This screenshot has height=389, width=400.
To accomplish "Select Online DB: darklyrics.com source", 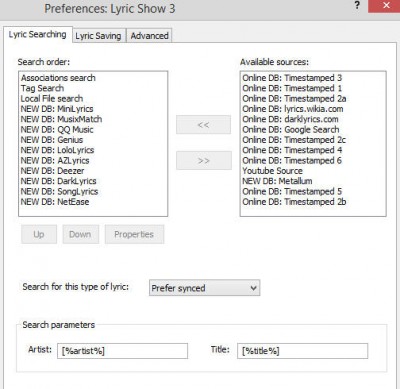I will [290, 119].
